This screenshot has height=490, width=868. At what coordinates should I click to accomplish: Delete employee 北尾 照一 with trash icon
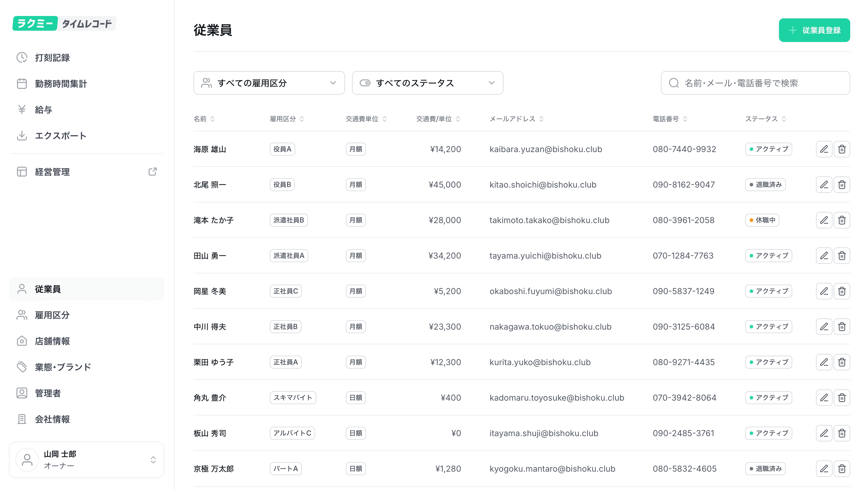coord(841,185)
